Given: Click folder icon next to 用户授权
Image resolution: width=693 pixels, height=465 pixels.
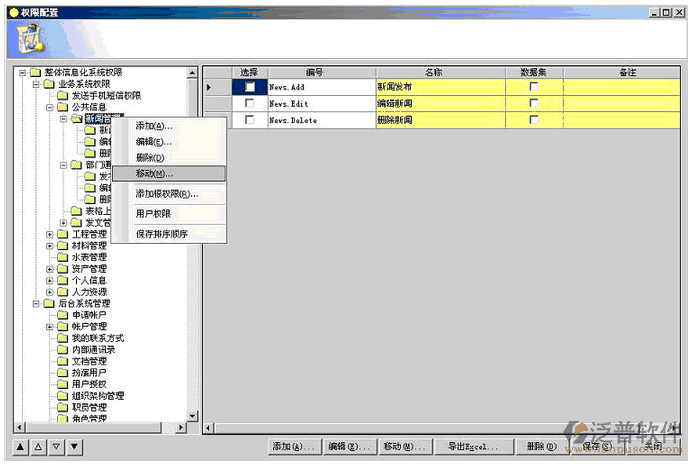Looking at the screenshot, I should point(63,384).
